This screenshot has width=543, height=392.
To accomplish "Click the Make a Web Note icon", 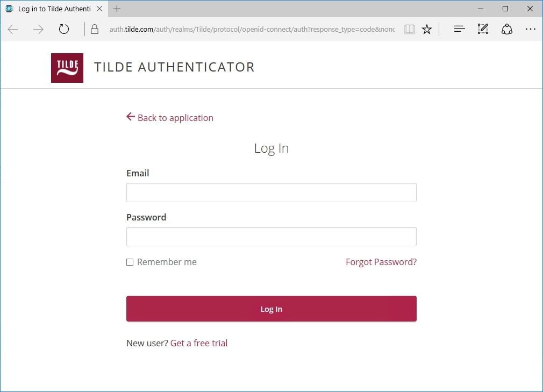I will (483, 30).
